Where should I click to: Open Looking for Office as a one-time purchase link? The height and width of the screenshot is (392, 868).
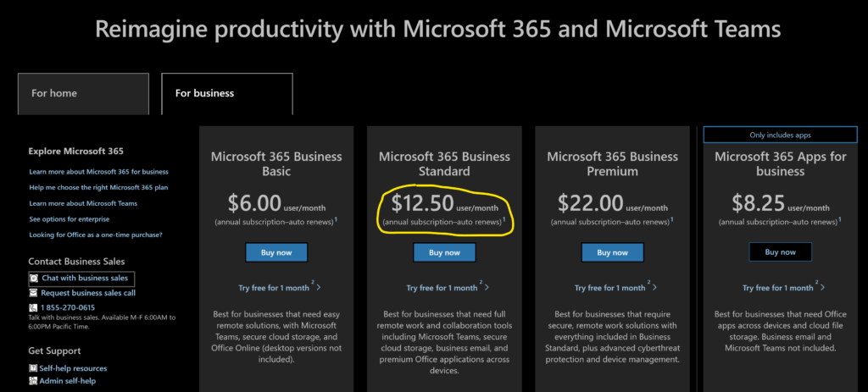96,235
